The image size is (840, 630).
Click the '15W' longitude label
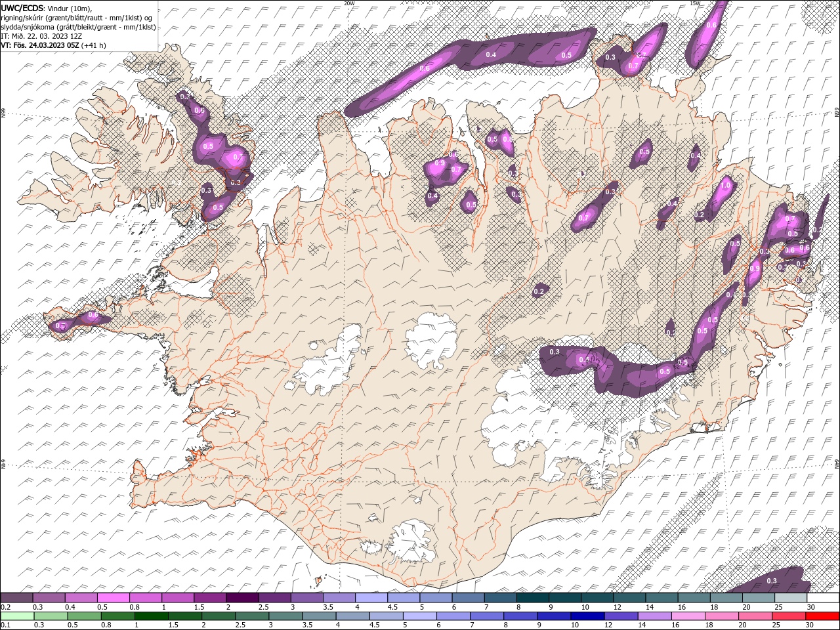click(695, 3)
